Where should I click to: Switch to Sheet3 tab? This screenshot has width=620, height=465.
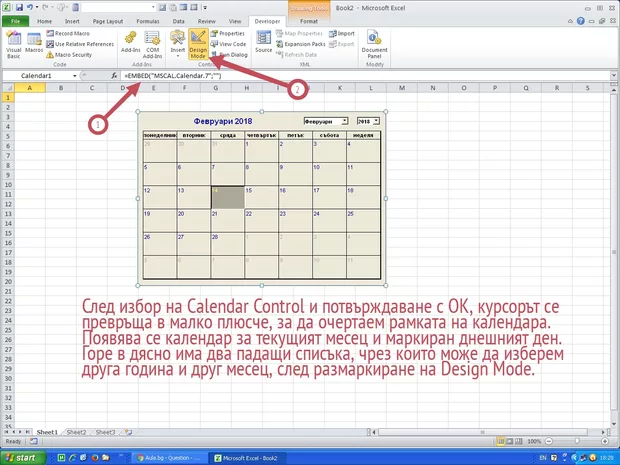click(105, 432)
